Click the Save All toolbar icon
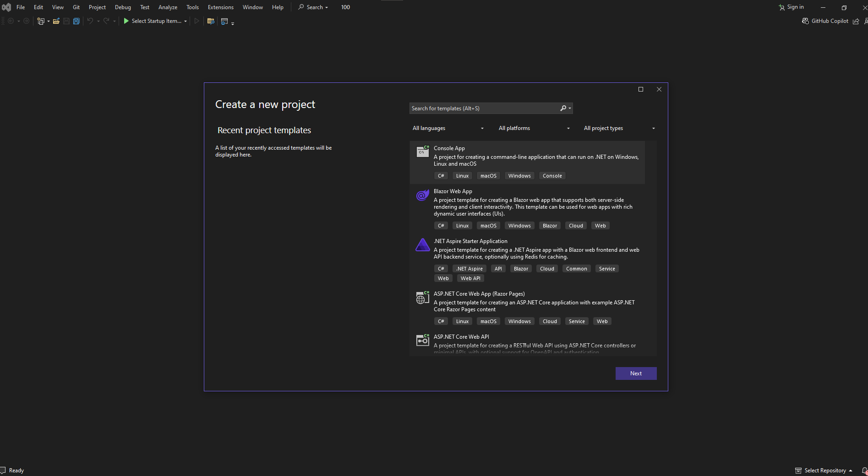 76,21
